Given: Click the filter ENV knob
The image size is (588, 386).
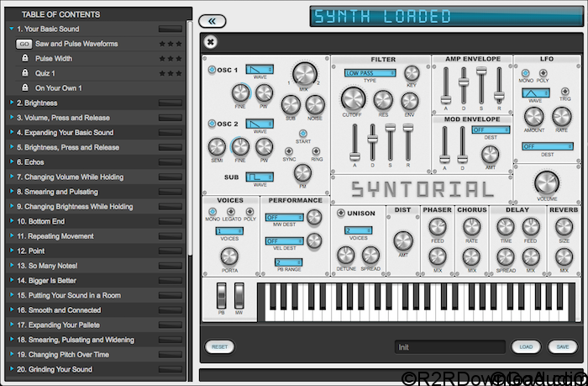Looking at the screenshot, I should (x=410, y=101).
